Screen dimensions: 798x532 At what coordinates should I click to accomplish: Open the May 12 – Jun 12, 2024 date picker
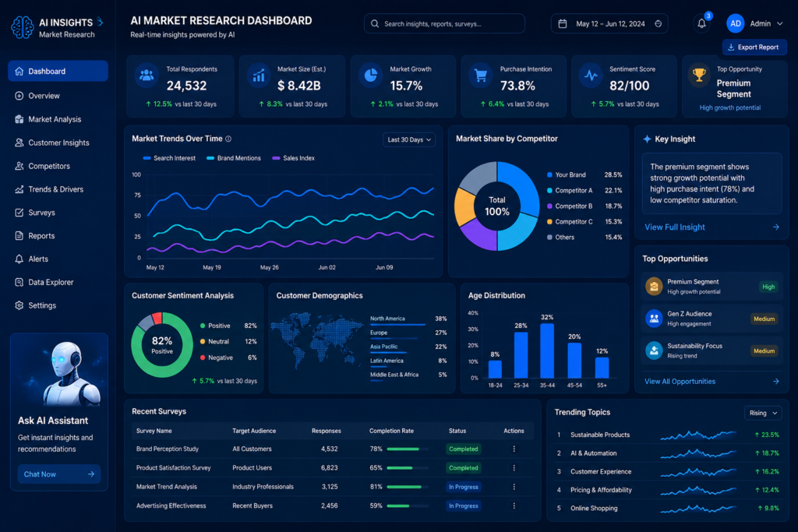click(609, 24)
